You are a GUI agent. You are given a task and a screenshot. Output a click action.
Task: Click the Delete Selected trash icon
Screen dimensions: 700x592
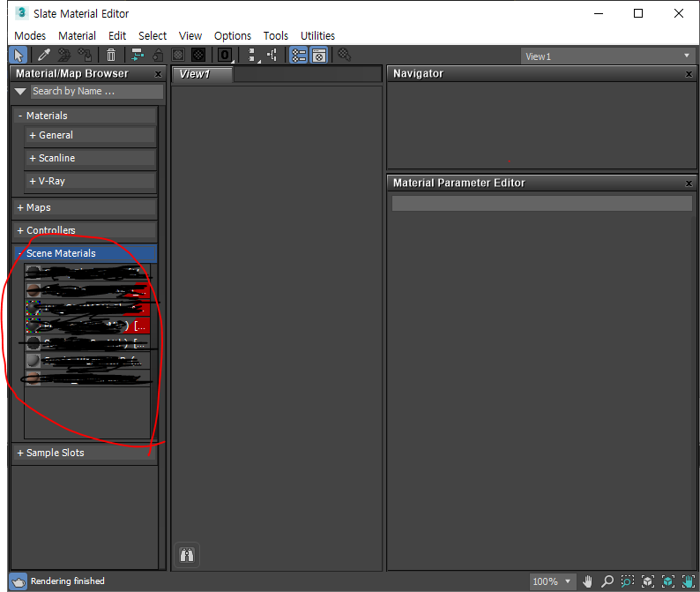[111, 56]
